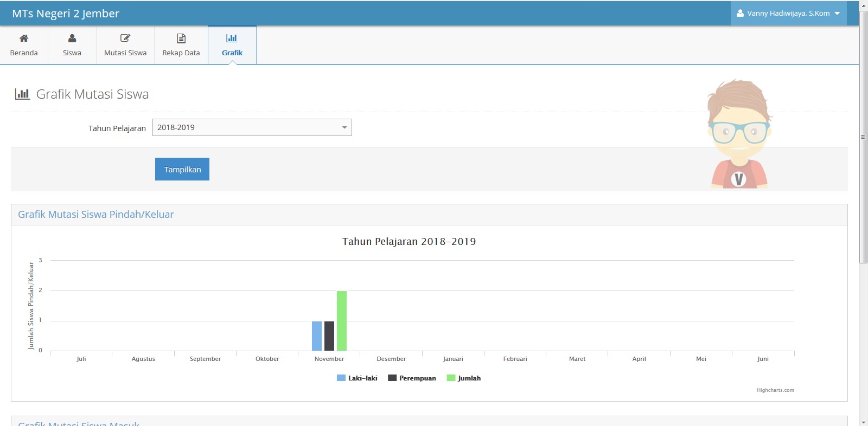868x426 pixels.
Task: Open the Mutasi Siswa tab
Action: tap(125, 45)
